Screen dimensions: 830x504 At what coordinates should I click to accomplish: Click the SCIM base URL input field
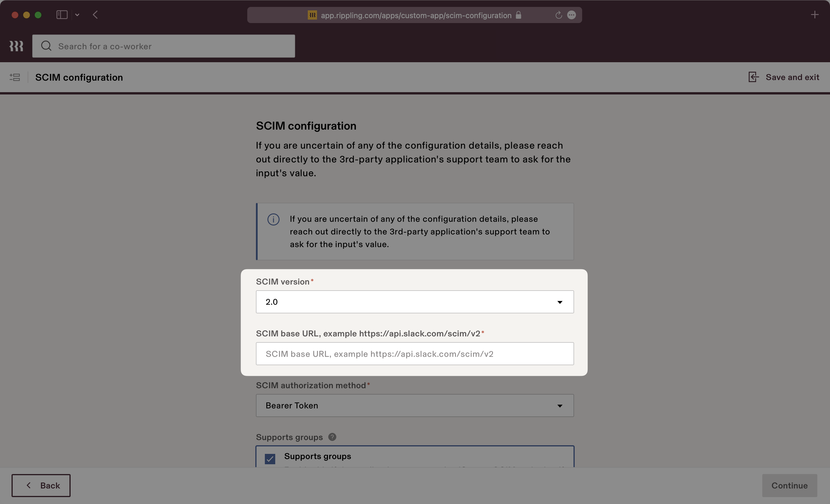414,353
